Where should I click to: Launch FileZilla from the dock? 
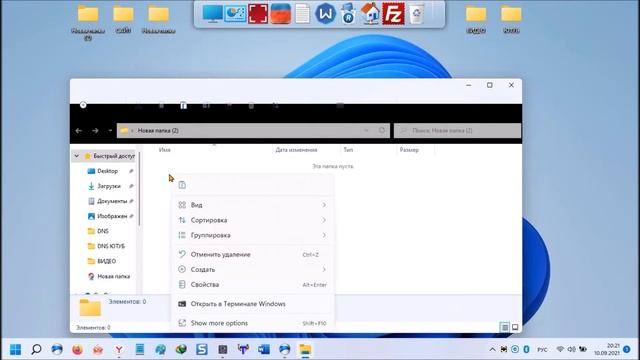[393, 14]
